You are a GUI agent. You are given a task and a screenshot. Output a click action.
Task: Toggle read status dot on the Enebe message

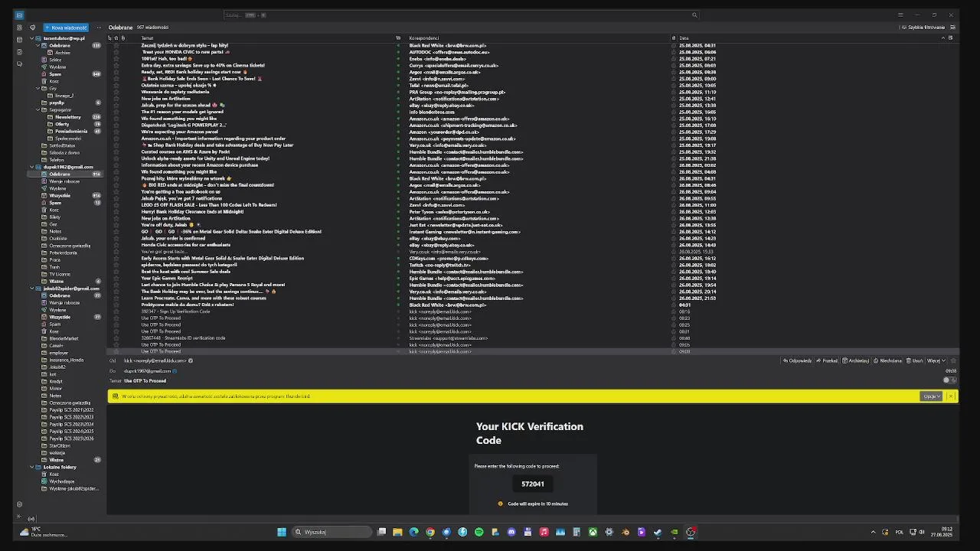[x=398, y=59]
